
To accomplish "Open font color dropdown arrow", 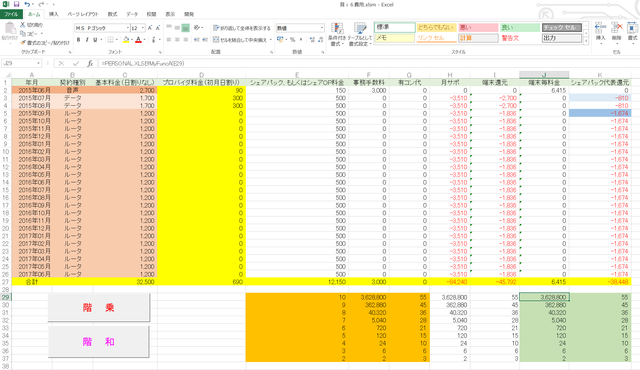I will [x=144, y=40].
